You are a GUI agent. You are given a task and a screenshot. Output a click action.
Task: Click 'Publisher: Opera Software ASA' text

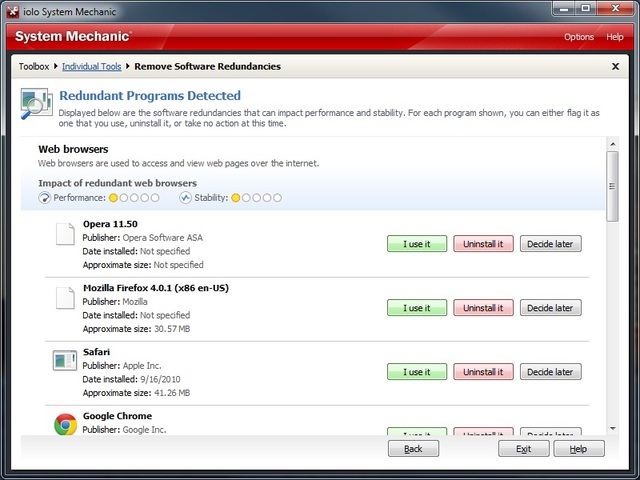(142, 238)
